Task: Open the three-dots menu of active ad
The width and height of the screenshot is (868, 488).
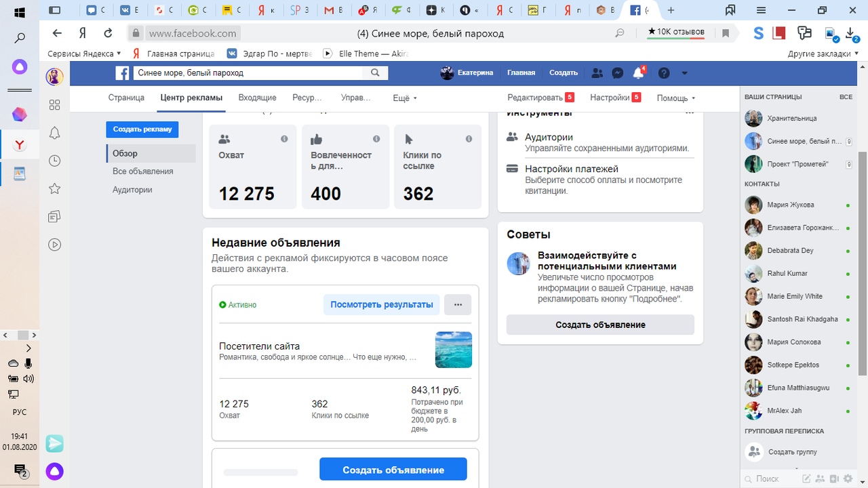Action: coord(458,305)
